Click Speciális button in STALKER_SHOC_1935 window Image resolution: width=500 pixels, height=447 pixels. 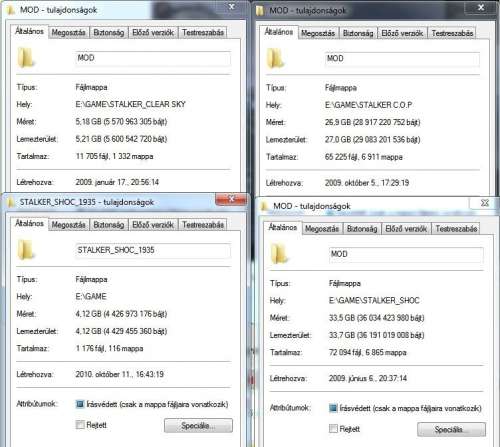(198, 426)
